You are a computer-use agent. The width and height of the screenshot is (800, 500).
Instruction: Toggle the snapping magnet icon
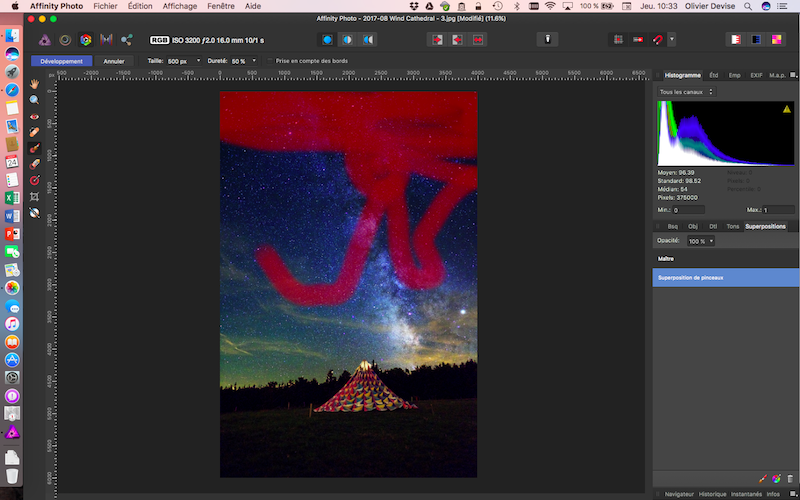[658, 40]
